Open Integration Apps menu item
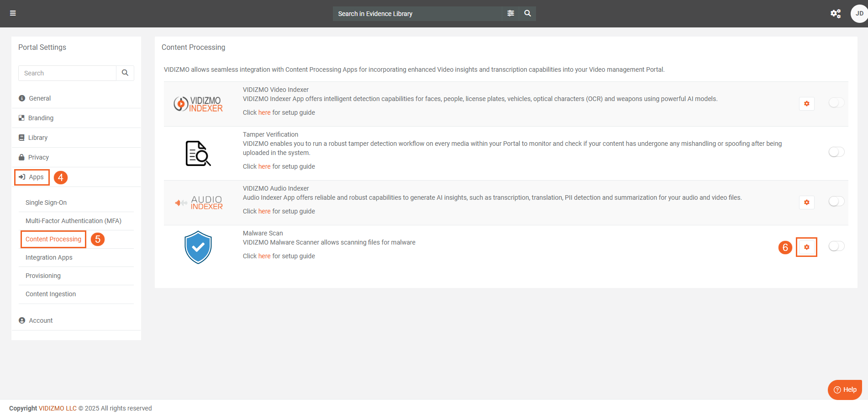 point(49,258)
